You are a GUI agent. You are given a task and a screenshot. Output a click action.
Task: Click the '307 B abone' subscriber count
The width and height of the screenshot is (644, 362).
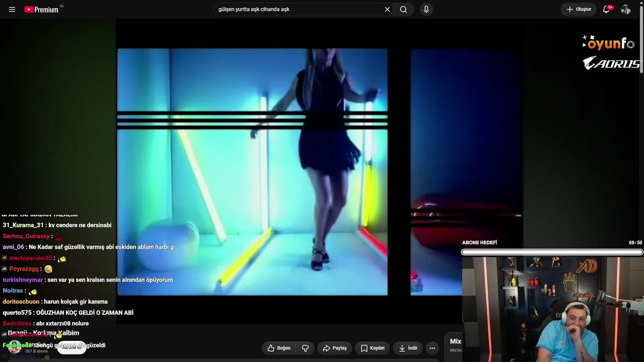(x=36, y=351)
